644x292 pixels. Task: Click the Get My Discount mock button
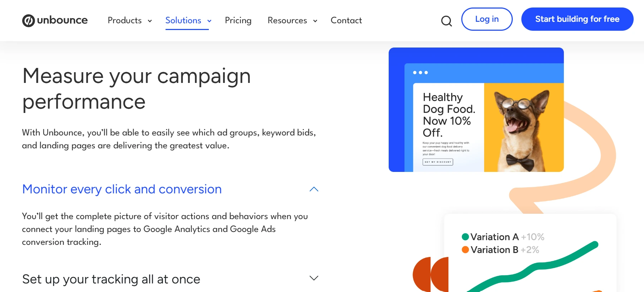[x=438, y=162]
